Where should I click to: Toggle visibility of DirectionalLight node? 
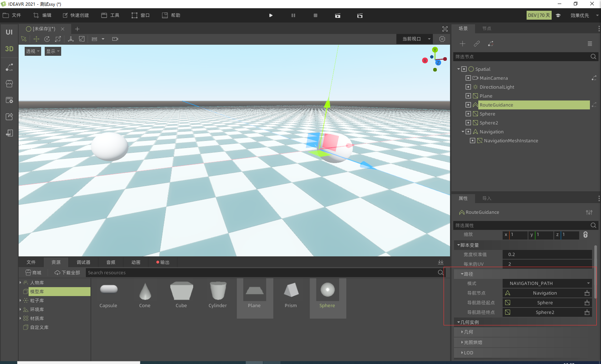tap(468, 87)
